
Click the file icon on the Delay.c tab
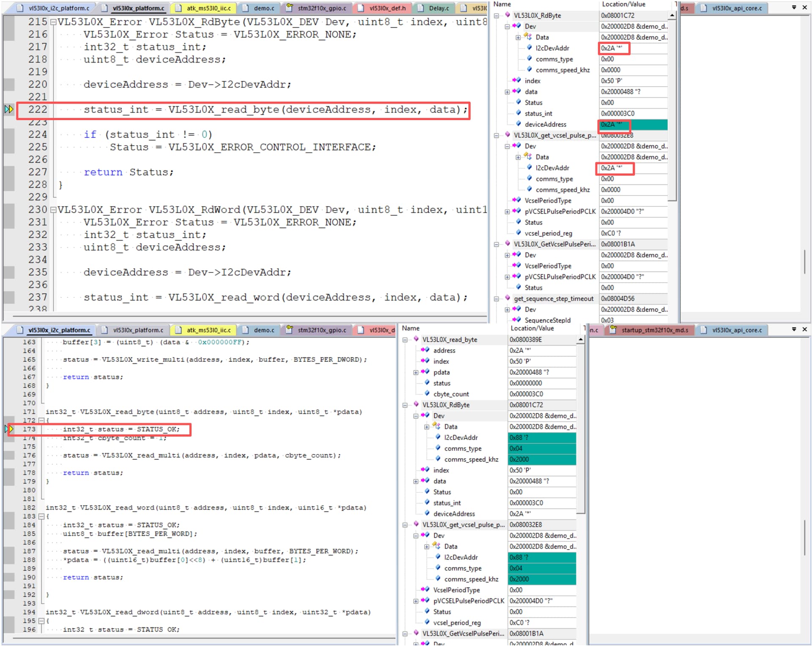coord(421,8)
